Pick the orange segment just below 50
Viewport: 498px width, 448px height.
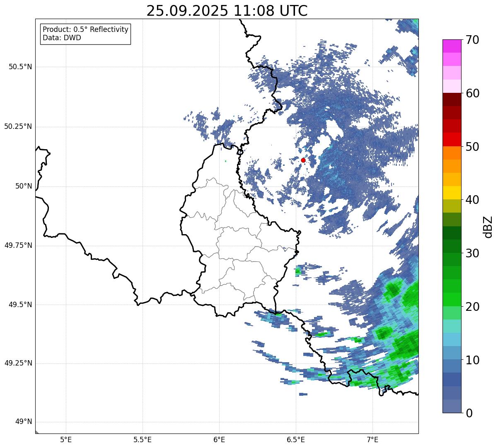pyautogui.click(x=452, y=153)
